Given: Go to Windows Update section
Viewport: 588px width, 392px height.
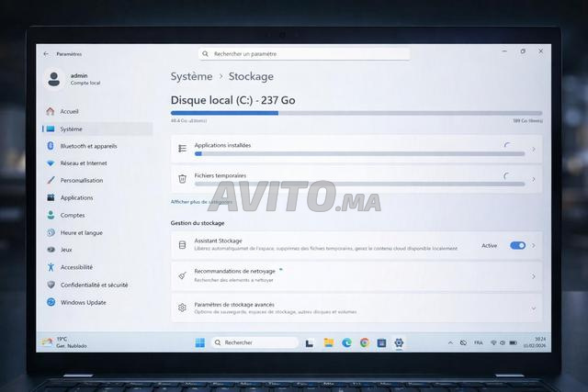Looking at the screenshot, I should tap(83, 302).
